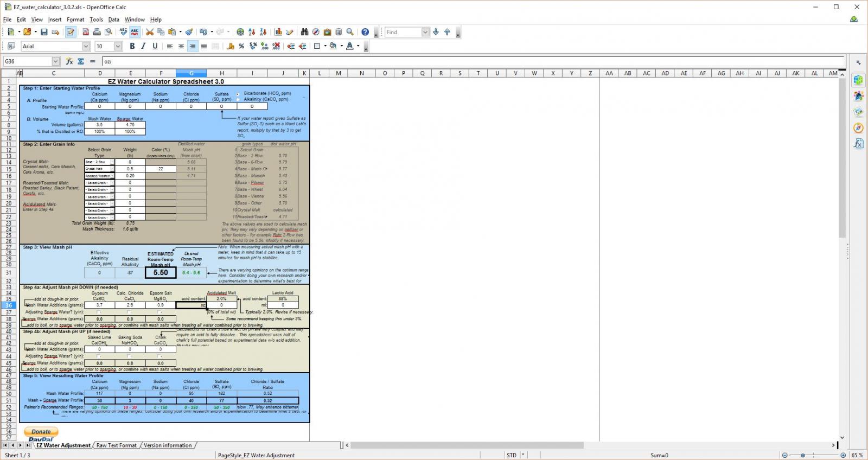The image size is (868, 460).
Task: Select the Format Paintbrush icon
Action: (189, 33)
